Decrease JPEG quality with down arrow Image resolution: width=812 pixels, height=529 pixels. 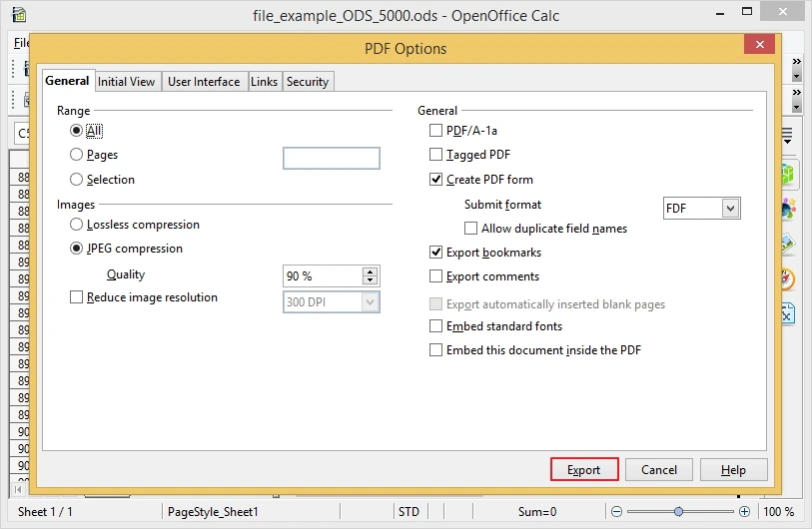coord(370,280)
